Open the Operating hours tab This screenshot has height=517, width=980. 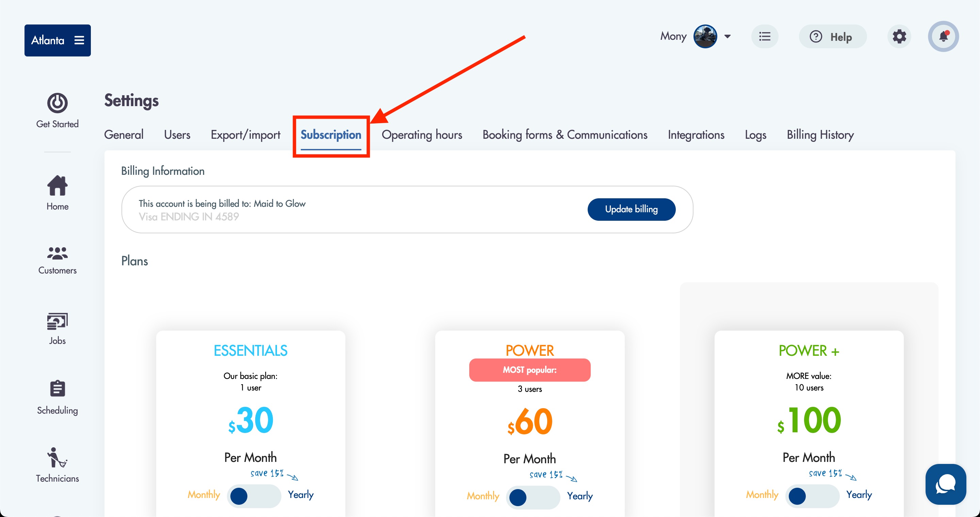pyautogui.click(x=422, y=135)
